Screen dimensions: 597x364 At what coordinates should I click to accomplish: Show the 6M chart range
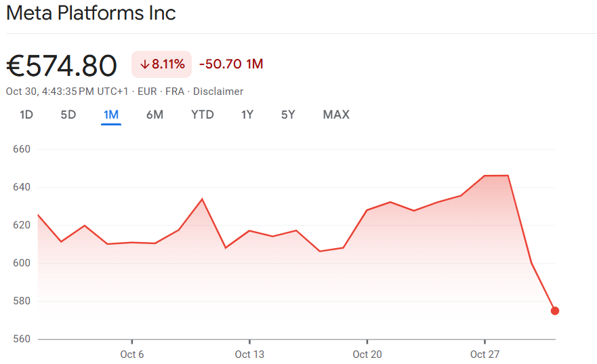point(155,115)
